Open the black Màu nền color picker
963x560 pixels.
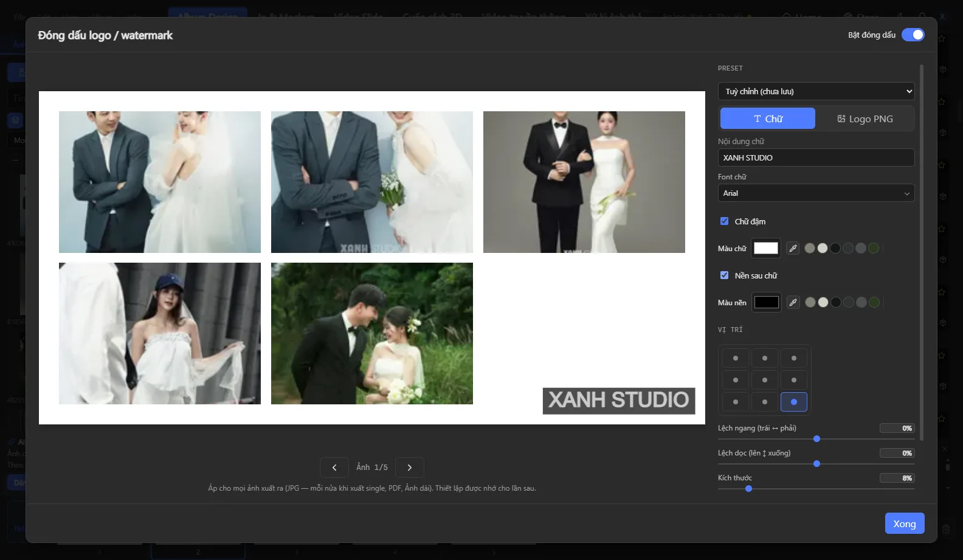(x=766, y=302)
